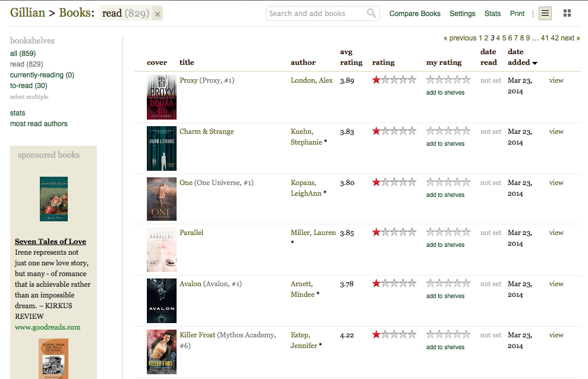Open Seven Tales of Love sponsored title
The height and width of the screenshot is (379, 588).
click(x=51, y=242)
